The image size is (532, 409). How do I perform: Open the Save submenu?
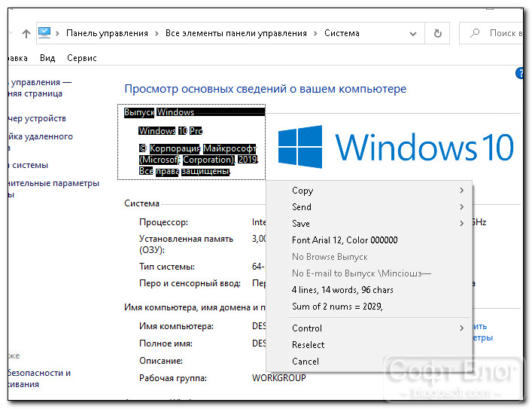[369, 224]
